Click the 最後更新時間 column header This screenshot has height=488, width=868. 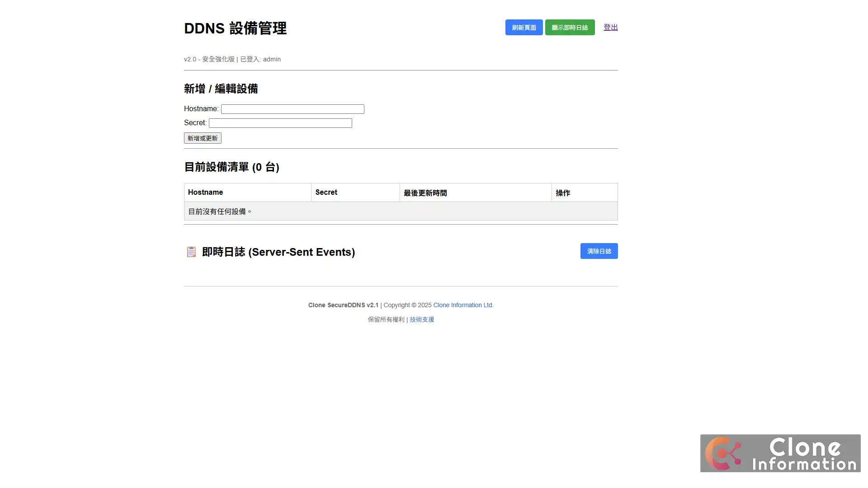point(425,192)
